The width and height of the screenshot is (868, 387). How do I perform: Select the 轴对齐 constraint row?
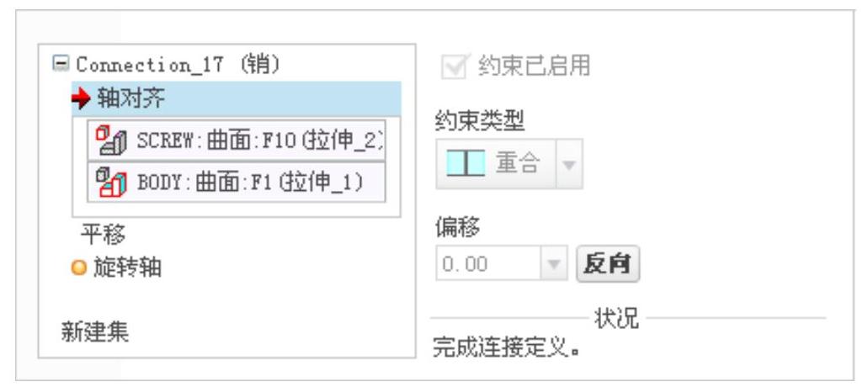point(237,99)
